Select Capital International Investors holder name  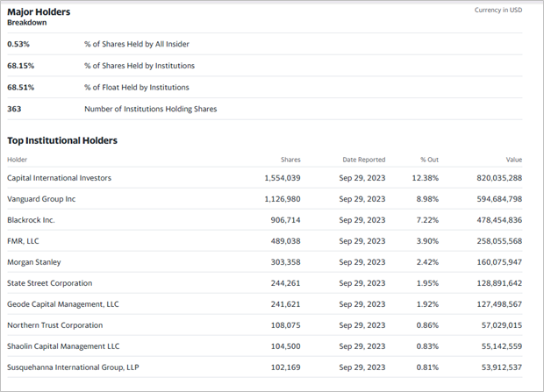[x=60, y=178]
